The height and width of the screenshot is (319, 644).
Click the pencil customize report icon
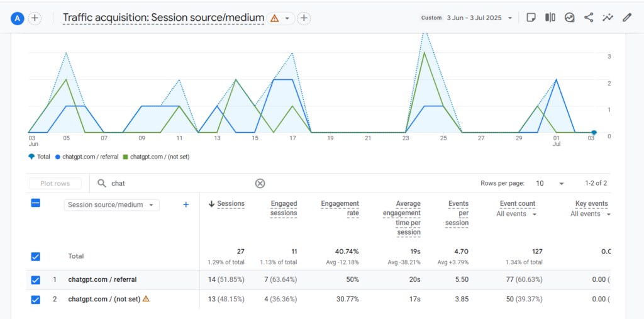click(x=626, y=18)
